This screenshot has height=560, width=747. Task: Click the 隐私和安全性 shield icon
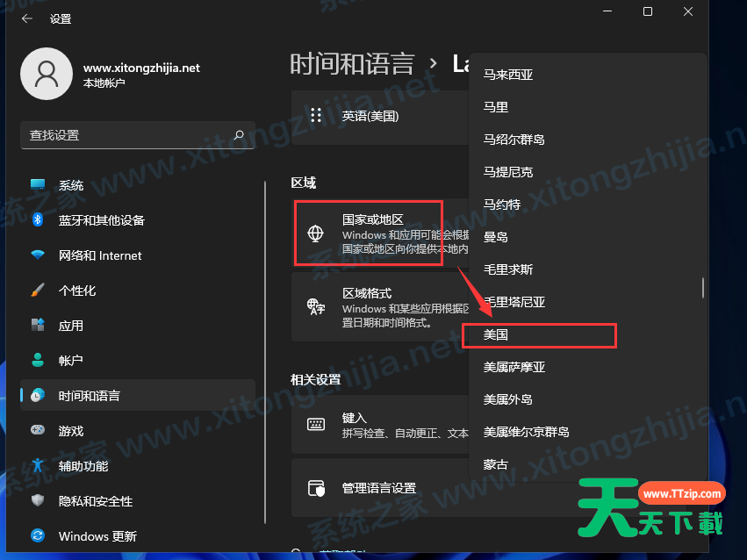pos(38,500)
